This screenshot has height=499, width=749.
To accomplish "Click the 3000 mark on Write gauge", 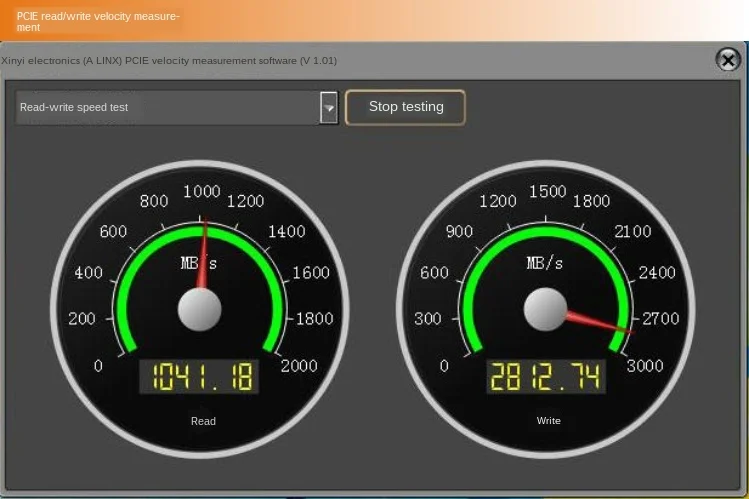I will (x=645, y=366).
